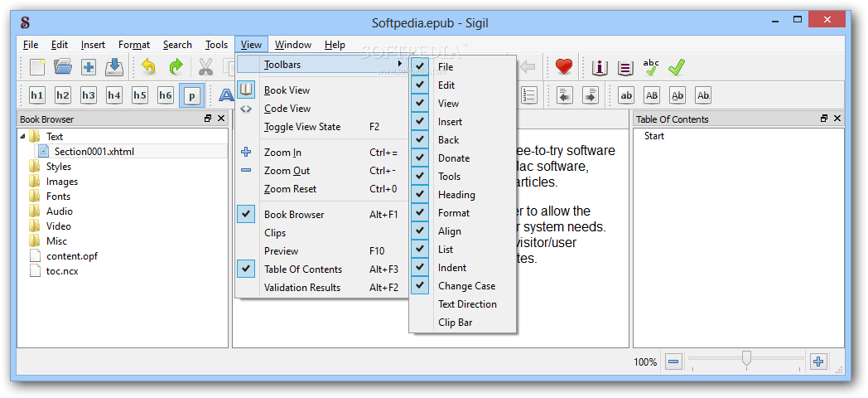
Task: Apply the h3 heading style
Action: pos(89,95)
